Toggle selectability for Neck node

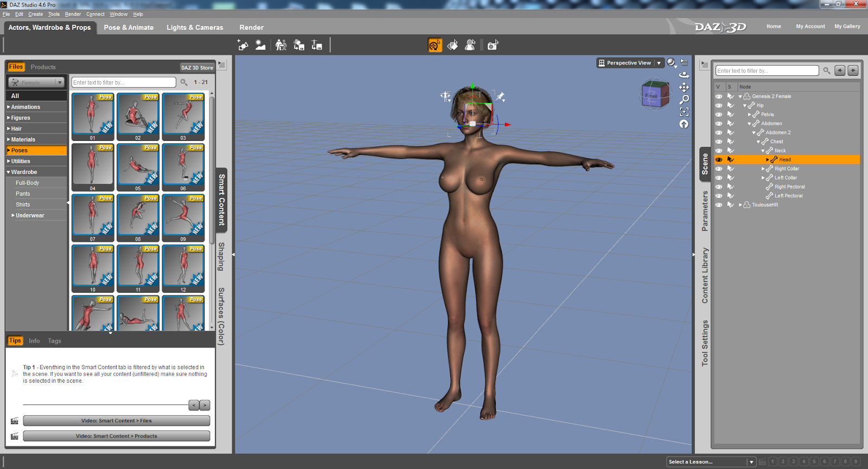(731, 151)
